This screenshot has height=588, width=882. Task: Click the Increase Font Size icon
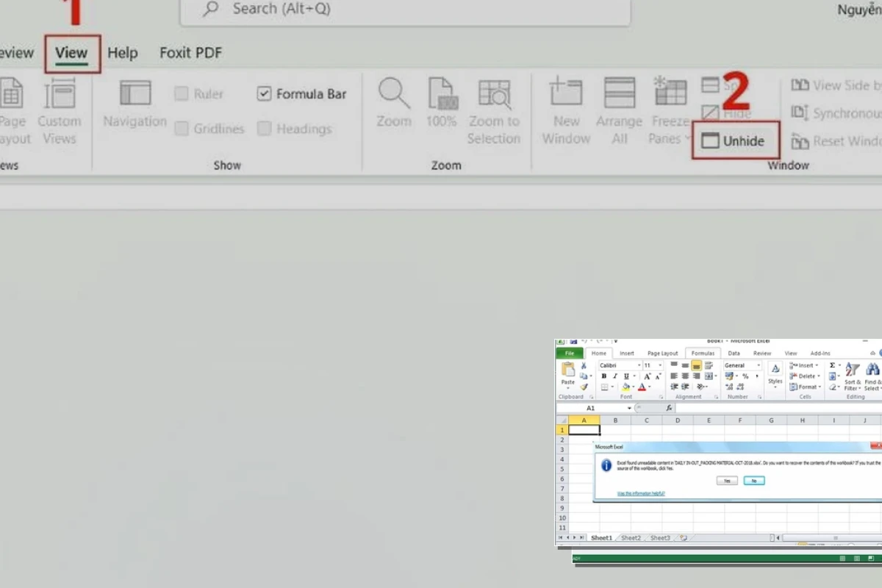click(647, 376)
